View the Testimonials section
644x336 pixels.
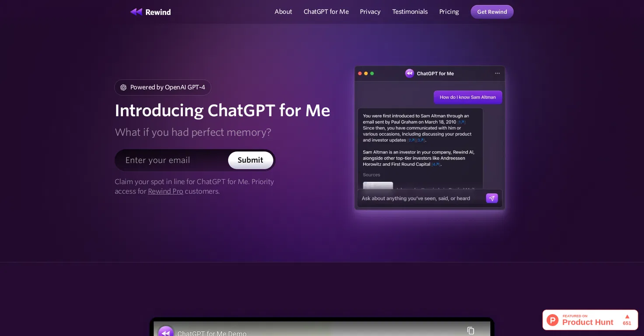pyautogui.click(x=410, y=12)
